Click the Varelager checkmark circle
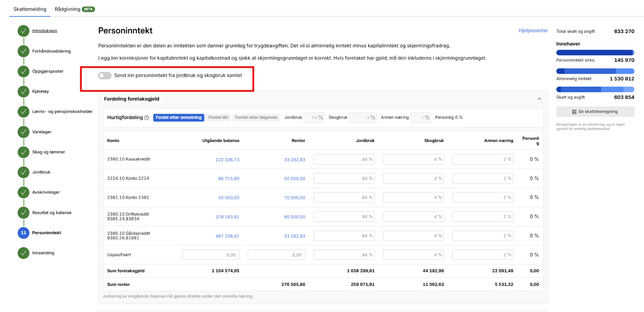This screenshot has width=644, height=312. [x=23, y=132]
